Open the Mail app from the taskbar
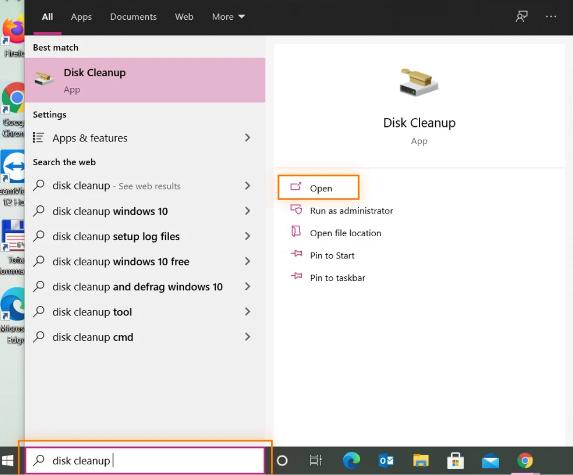573x475 pixels. coord(490,461)
